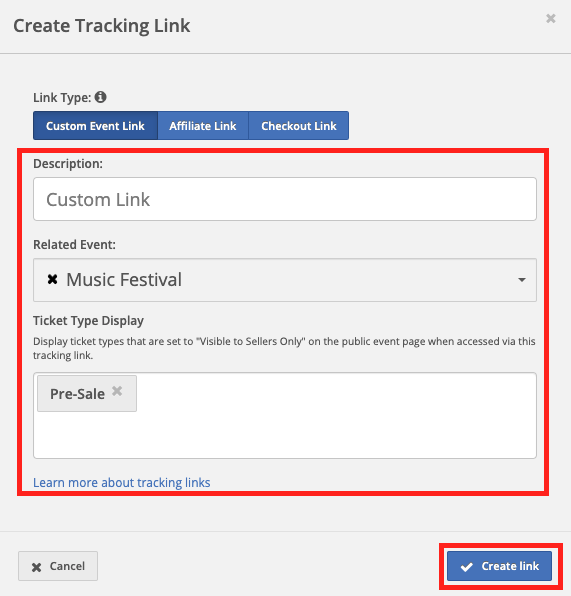Viewport: 571px width, 596px height.
Task: Close the Create Tracking Link dialog
Action: [551, 18]
